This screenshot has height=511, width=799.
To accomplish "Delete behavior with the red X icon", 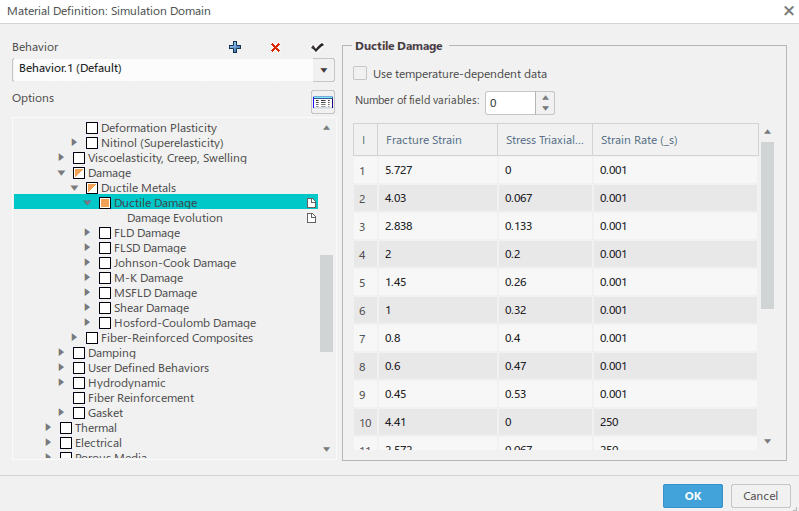I will pos(276,48).
